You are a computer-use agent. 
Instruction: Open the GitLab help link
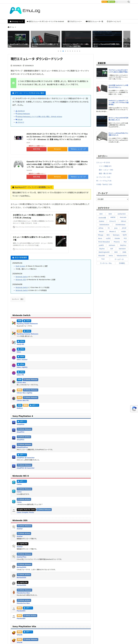point(19,119)
